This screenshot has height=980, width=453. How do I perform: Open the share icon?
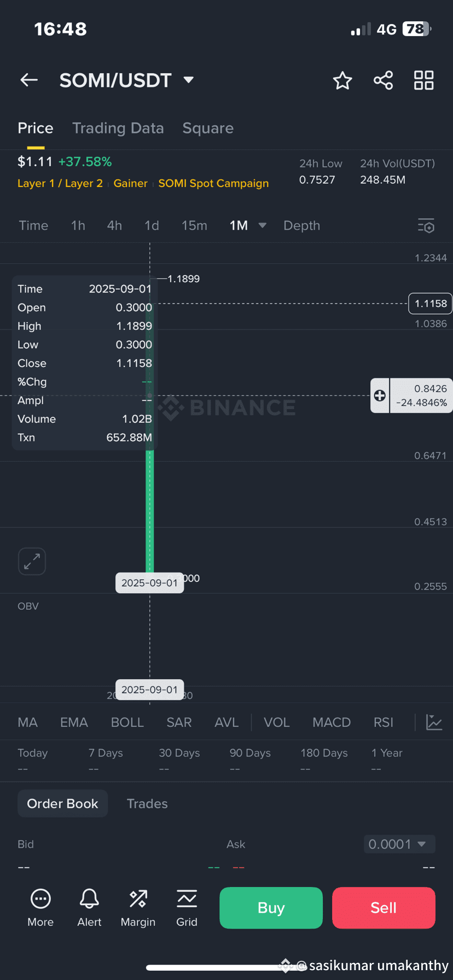click(x=383, y=80)
